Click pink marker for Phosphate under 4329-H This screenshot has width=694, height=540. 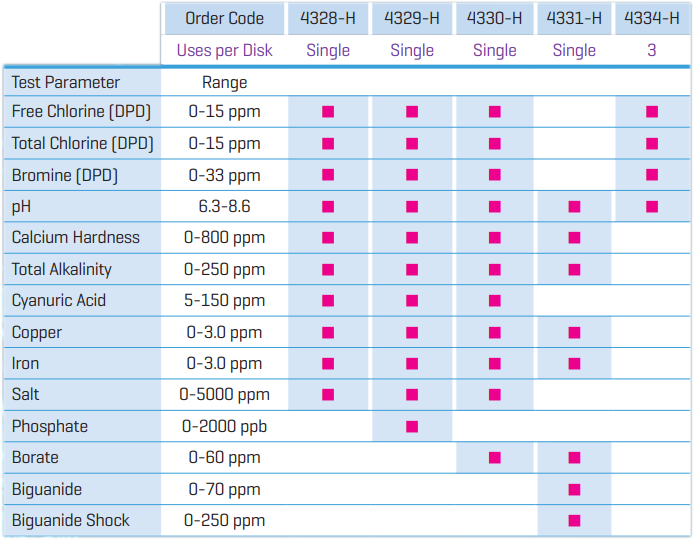click(412, 427)
